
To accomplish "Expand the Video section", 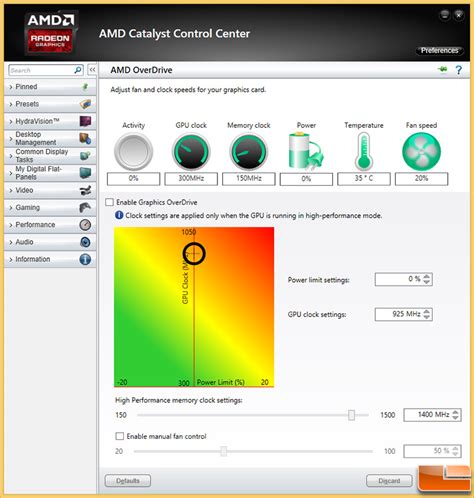I will pos(50,190).
